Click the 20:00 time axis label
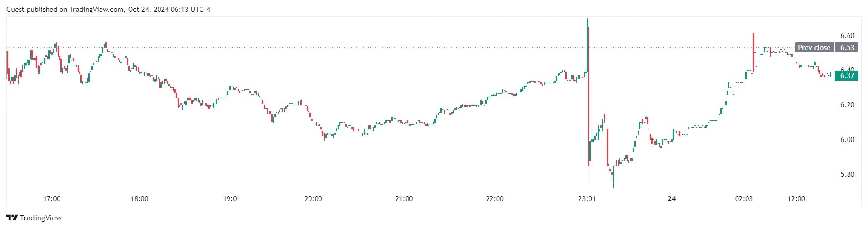This screenshot has height=228, width=868. pyautogui.click(x=313, y=199)
